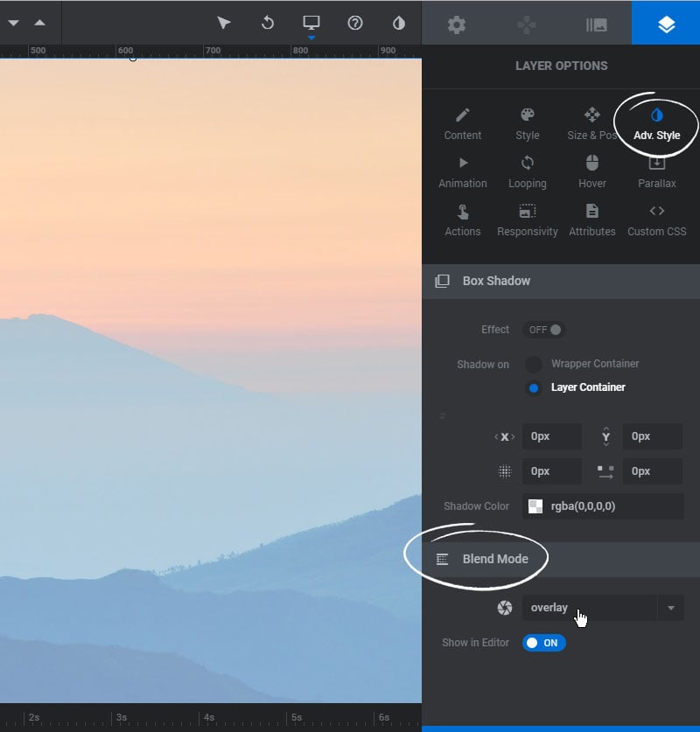
Task: Collapse the Box Shadow section header
Action: click(x=561, y=281)
